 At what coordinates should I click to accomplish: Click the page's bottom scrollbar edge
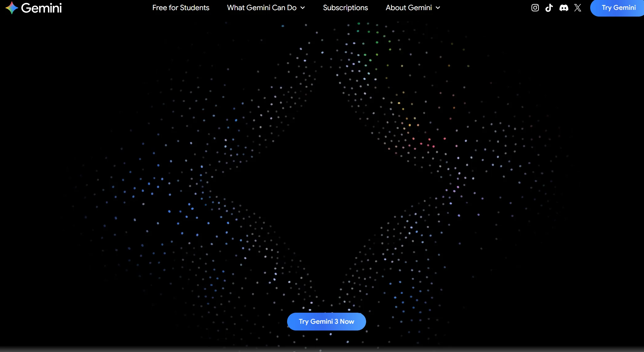pyautogui.click(x=322, y=351)
